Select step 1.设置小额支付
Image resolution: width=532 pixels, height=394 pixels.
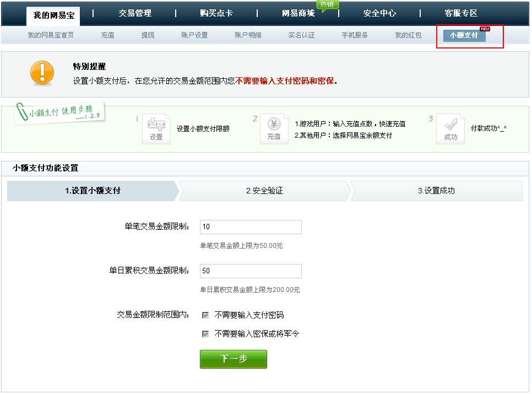coord(93,191)
